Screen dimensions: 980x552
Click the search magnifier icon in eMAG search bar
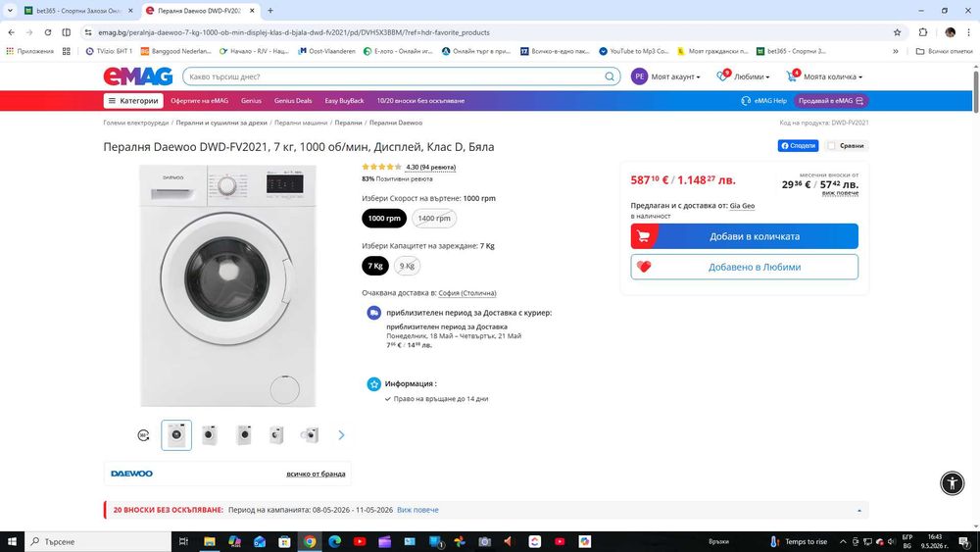coord(609,76)
